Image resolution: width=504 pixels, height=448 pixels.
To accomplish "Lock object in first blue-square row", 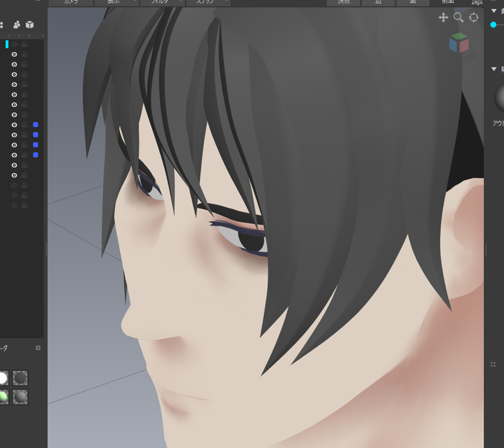I will [24, 125].
